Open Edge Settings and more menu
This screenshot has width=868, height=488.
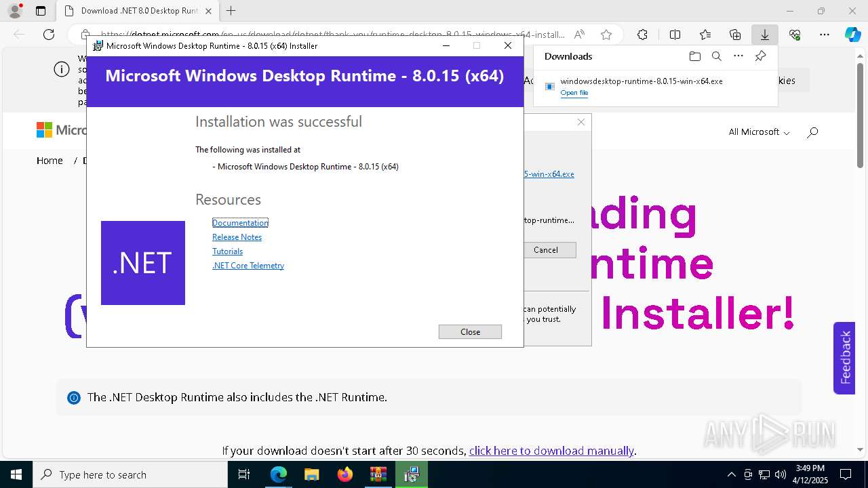[x=825, y=35]
